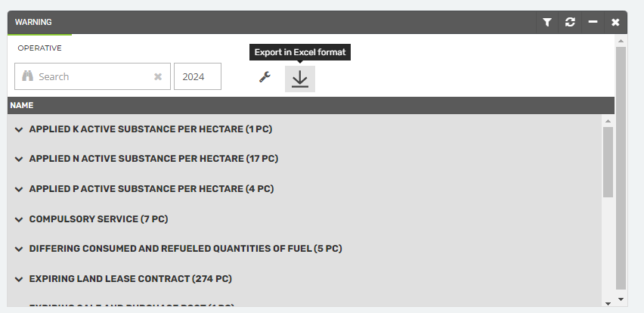Click the inner list scrollbar up arrow
Viewport: 644px width, 313px height.
pyautogui.click(x=608, y=120)
